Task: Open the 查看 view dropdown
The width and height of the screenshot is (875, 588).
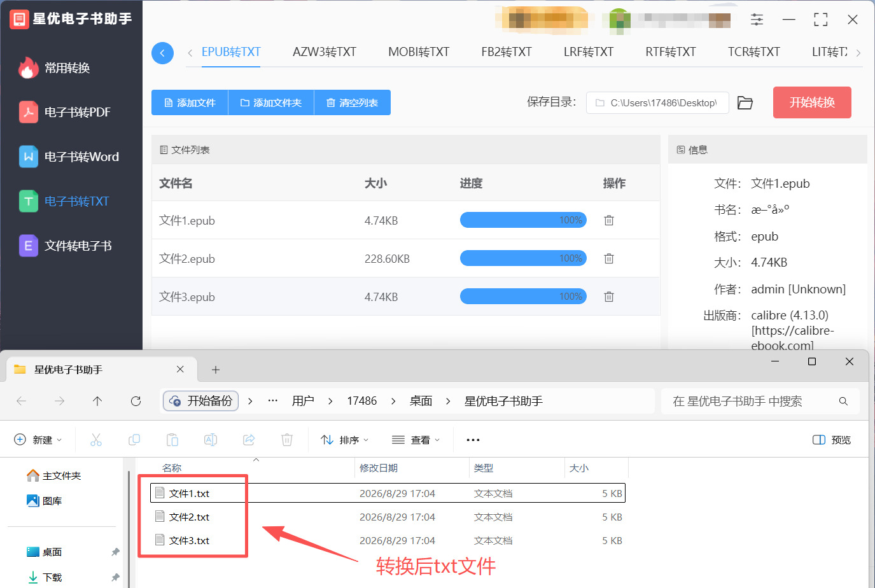Action: tap(416, 440)
